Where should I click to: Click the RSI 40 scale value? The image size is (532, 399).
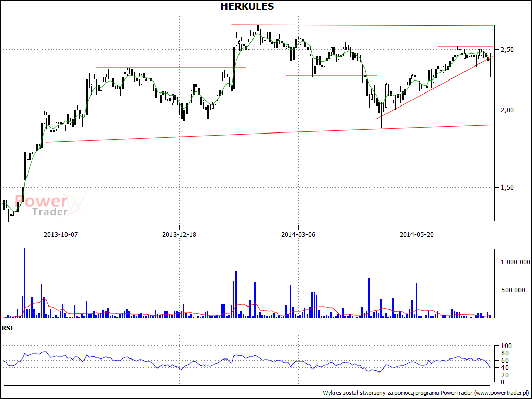tap(504, 368)
